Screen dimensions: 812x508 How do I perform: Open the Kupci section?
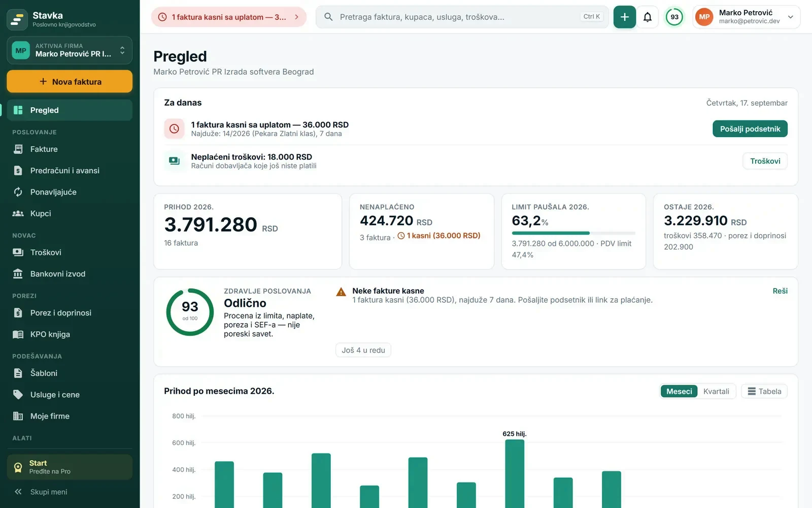(x=70, y=213)
